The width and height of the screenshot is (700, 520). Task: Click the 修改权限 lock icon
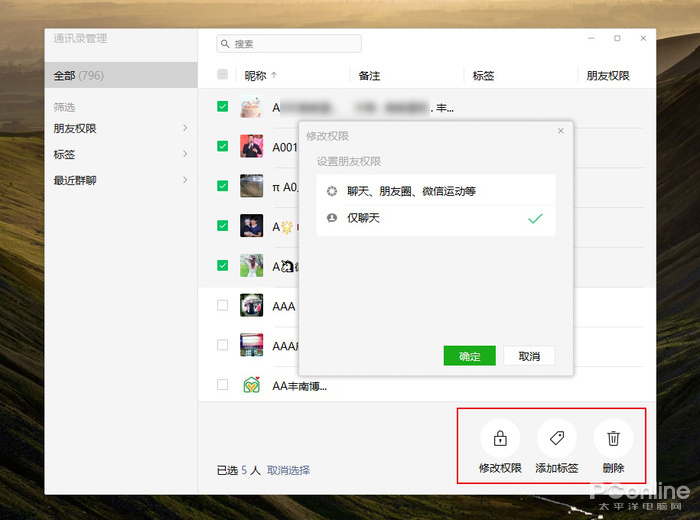click(500, 438)
